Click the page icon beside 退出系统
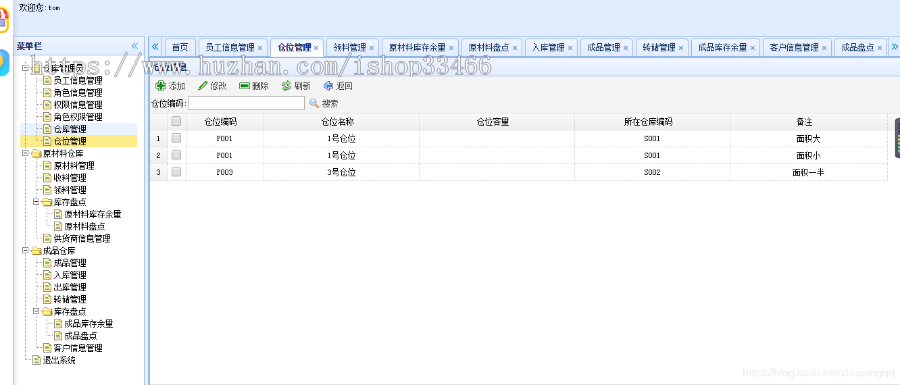 pyautogui.click(x=36, y=360)
